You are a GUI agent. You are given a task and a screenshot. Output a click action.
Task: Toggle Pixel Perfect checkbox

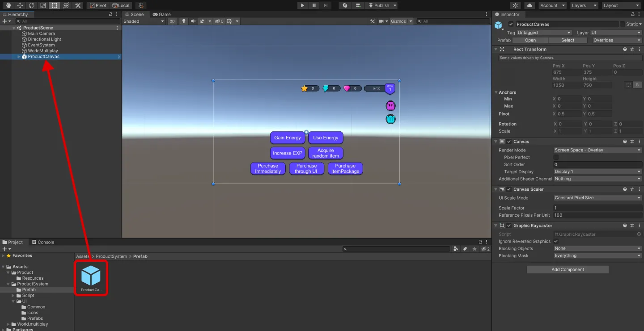click(x=556, y=157)
